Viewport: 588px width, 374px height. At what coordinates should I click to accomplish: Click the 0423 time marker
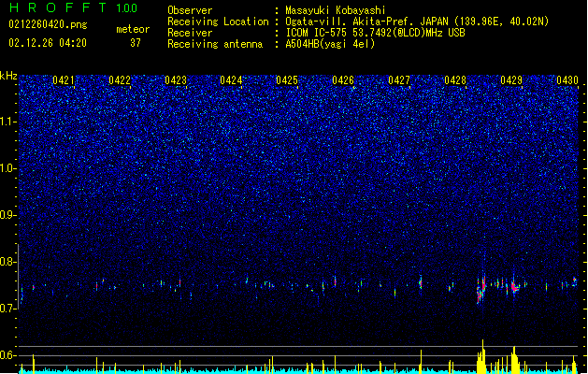click(176, 80)
